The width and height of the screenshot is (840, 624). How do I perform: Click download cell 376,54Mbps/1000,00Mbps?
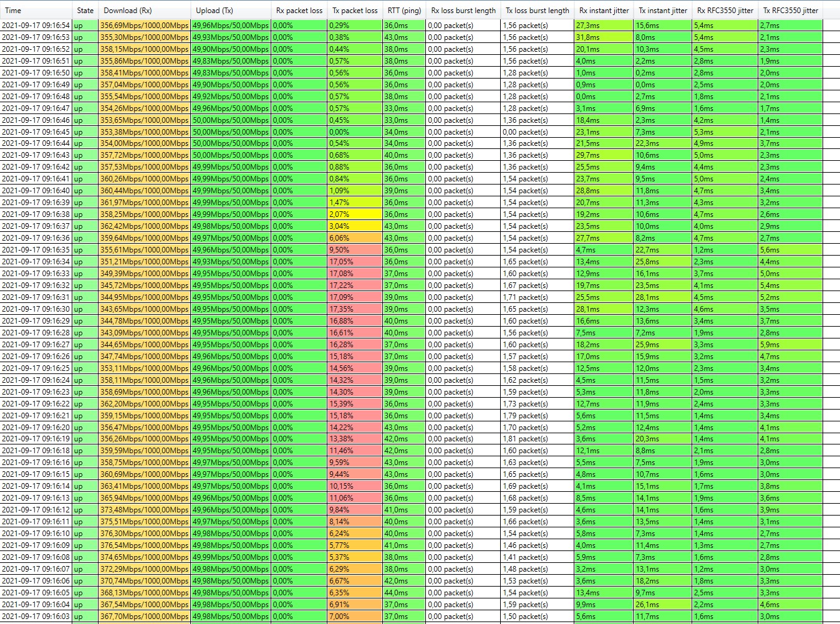(x=145, y=545)
